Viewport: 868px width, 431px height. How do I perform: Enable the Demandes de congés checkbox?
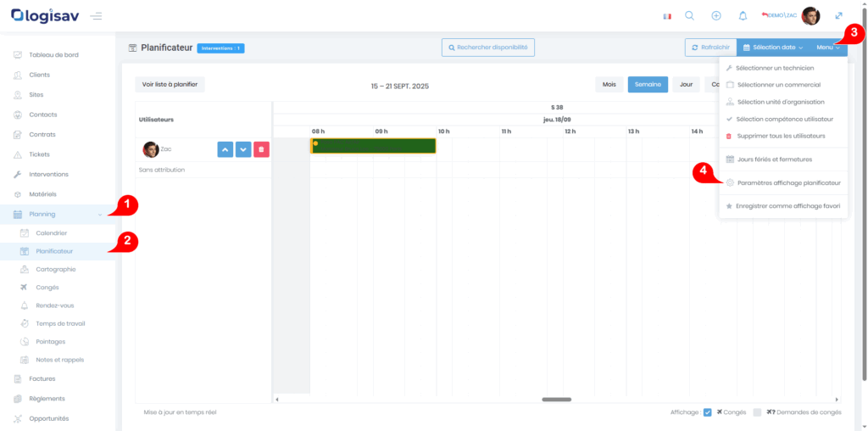click(x=757, y=412)
